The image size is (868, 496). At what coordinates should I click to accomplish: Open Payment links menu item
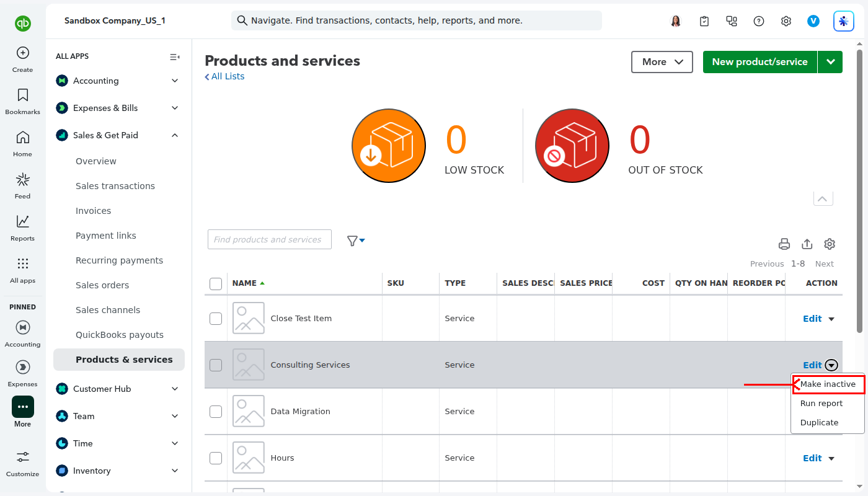click(106, 236)
